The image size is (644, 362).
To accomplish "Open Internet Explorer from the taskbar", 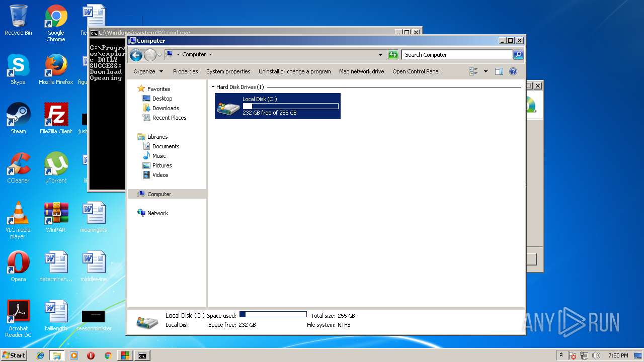I will pyautogui.click(x=40, y=355).
